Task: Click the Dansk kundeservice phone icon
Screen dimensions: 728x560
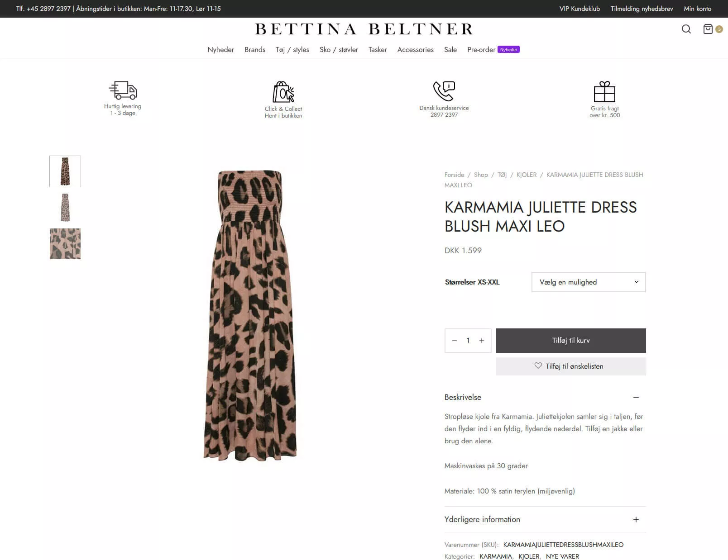Action: click(444, 91)
